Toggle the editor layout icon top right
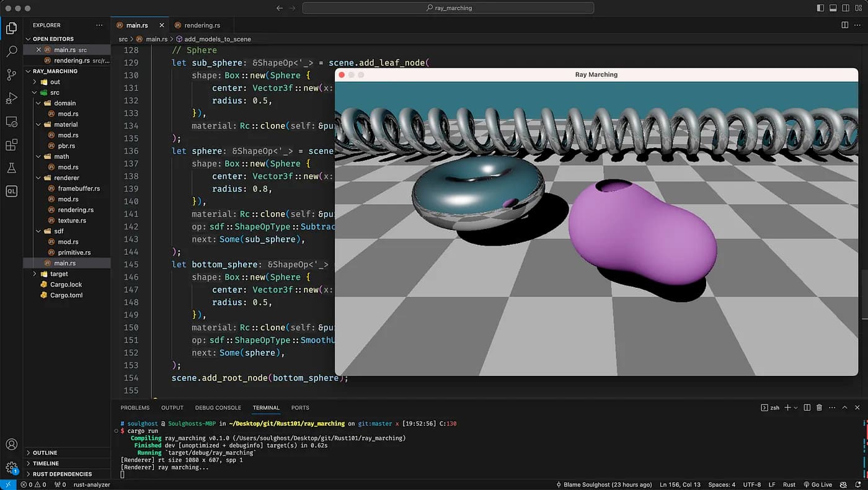This screenshot has height=490, width=868. (x=844, y=24)
